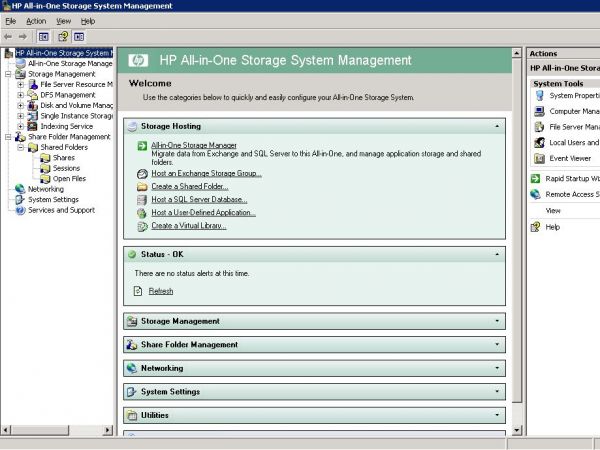Expand the Utilities section in the main pane
Viewport: 600px width, 450px height.
[x=497, y=415]
